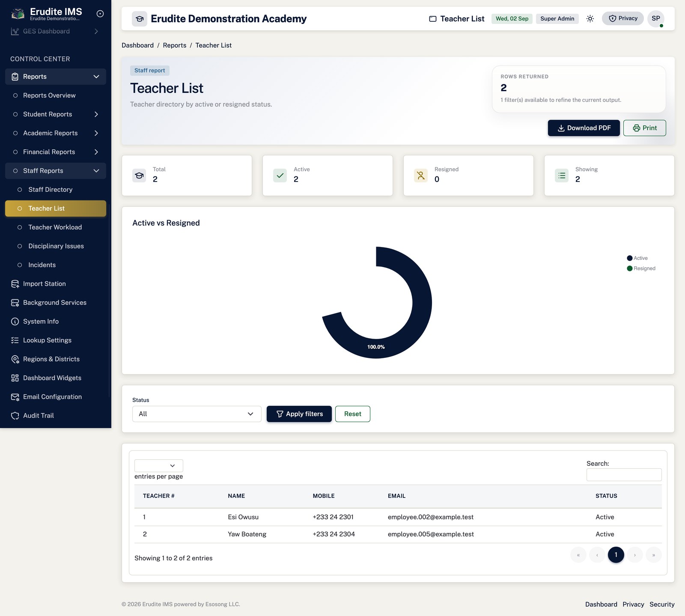Viewport: 685px width, 616px height.
Task: Click the SP user avatar
Action: tap(656, 18)
